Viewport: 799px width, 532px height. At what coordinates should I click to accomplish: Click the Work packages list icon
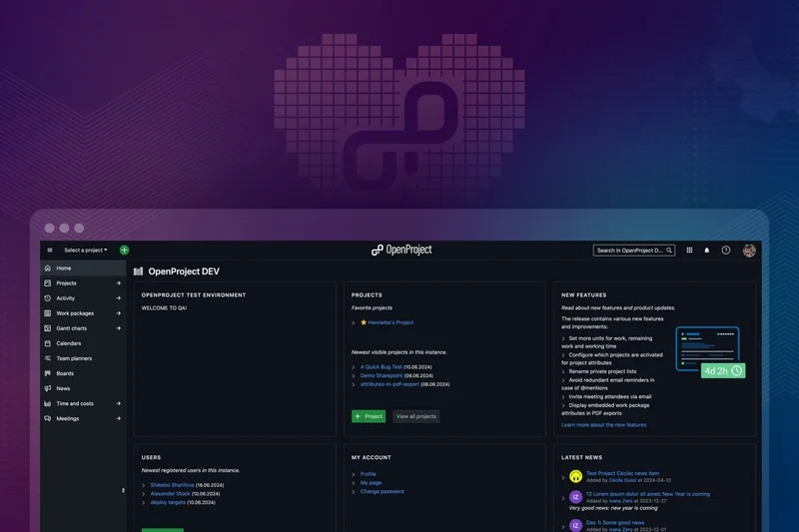coord(47,313)
